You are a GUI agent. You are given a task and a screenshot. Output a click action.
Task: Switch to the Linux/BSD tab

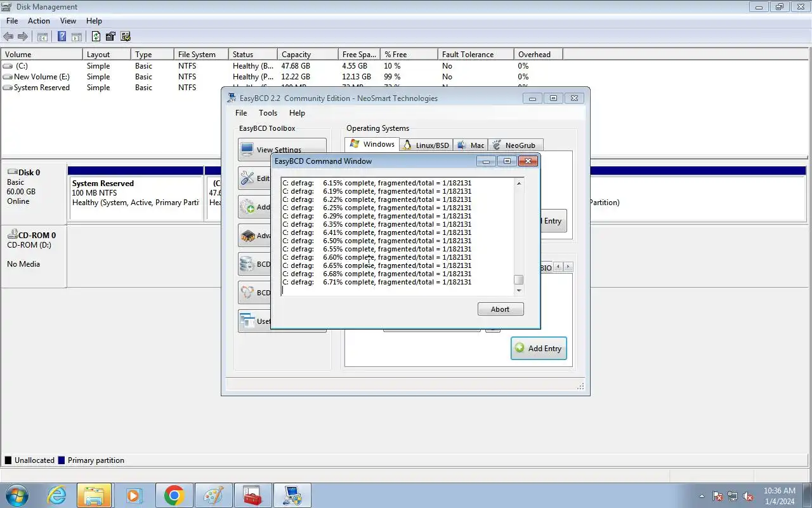tap(426, 145)
